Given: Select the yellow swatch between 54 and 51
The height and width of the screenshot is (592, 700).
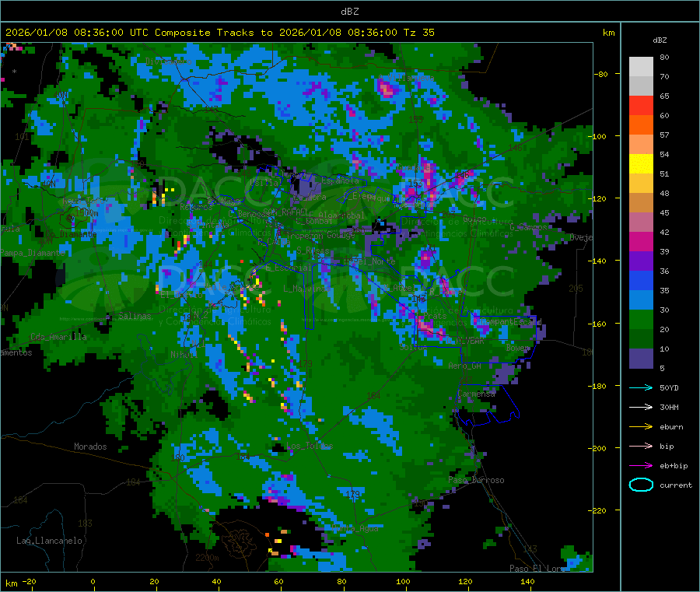Looking at the screenshot, I should pos(641,164).
